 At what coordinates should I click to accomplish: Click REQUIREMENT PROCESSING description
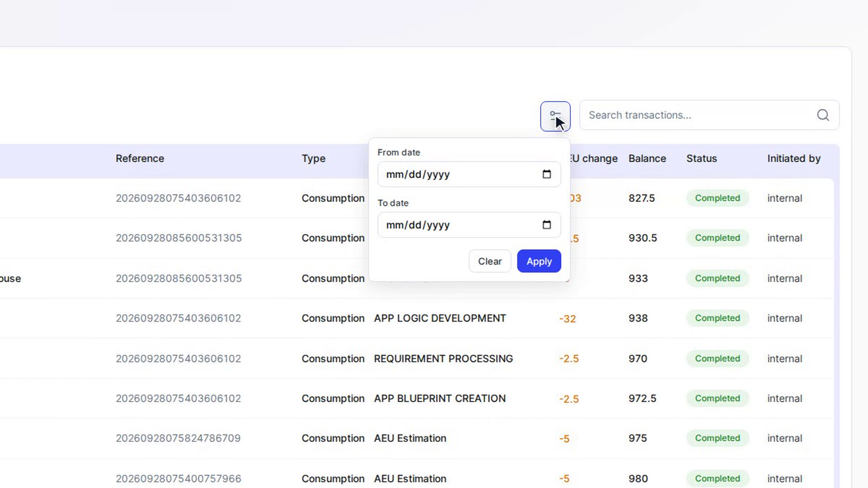(x=443, y=359)
